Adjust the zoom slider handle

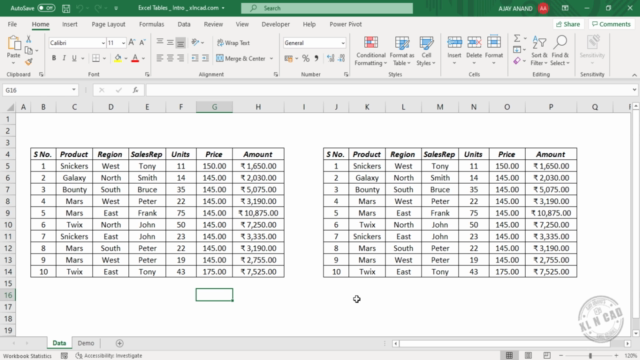pos(590,356)
